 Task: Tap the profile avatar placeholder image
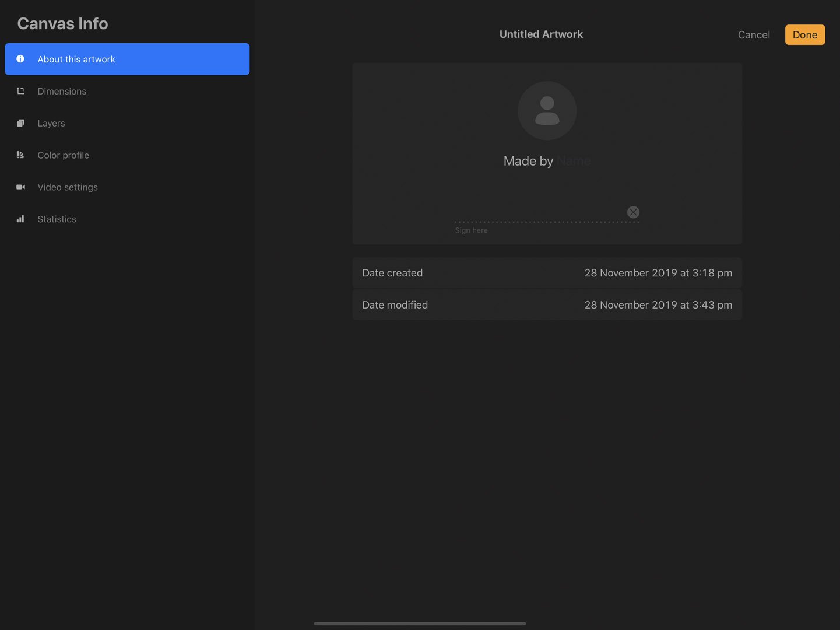coord(547,111)
